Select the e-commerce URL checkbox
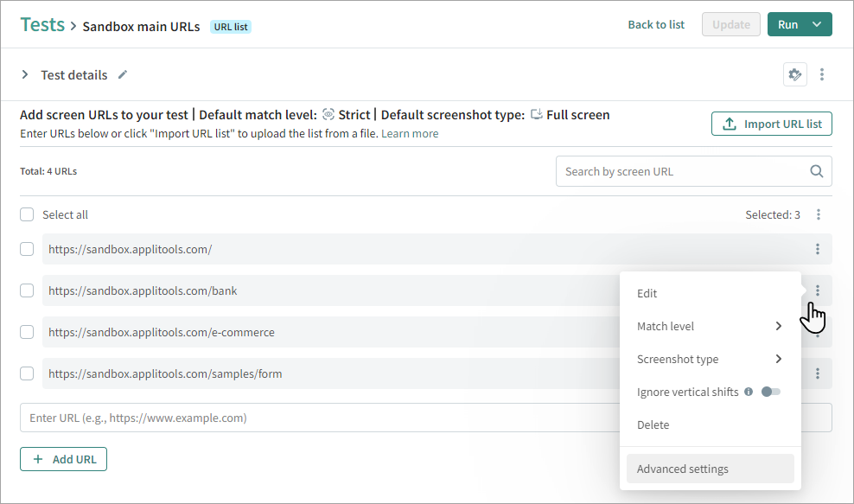This screenshot has width=854, height=504. (27, 332)
